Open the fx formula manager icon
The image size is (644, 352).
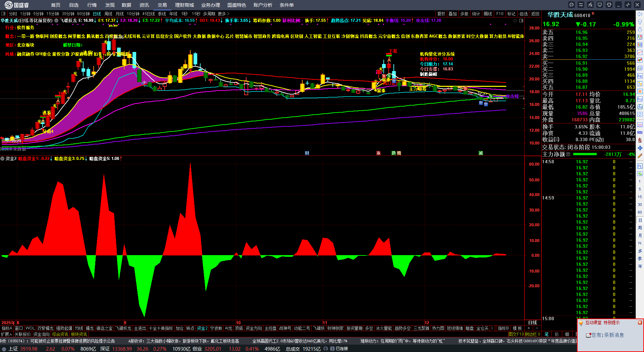[590, 5]
